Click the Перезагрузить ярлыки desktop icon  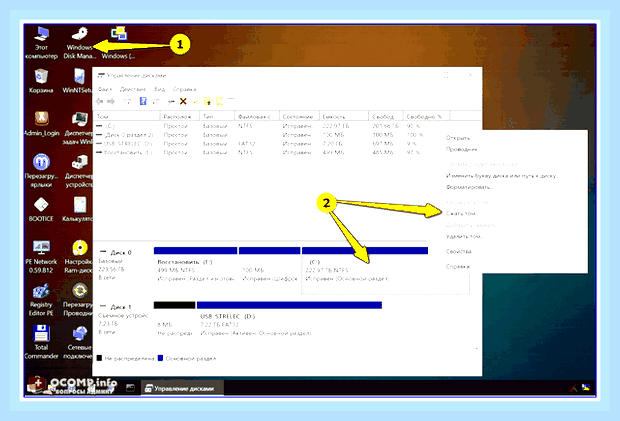pyautogui.click(x=41, y=170)
